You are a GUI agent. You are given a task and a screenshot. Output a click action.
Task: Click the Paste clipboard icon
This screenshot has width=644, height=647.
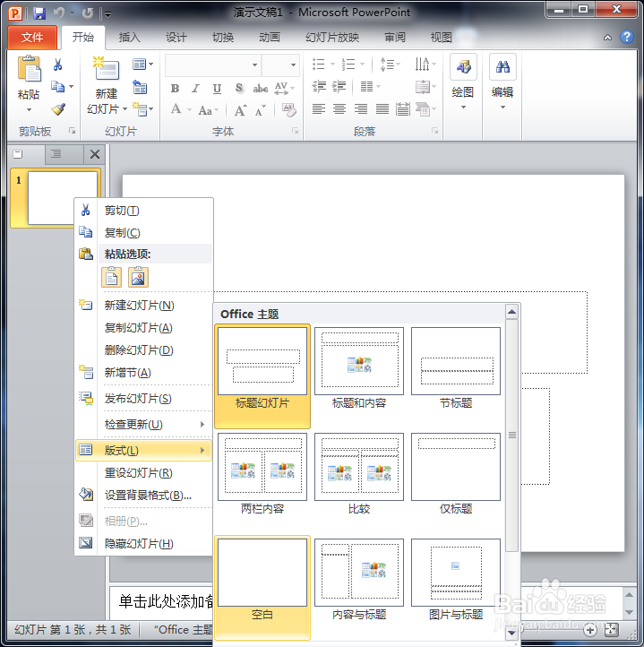(x=29, y=68)
